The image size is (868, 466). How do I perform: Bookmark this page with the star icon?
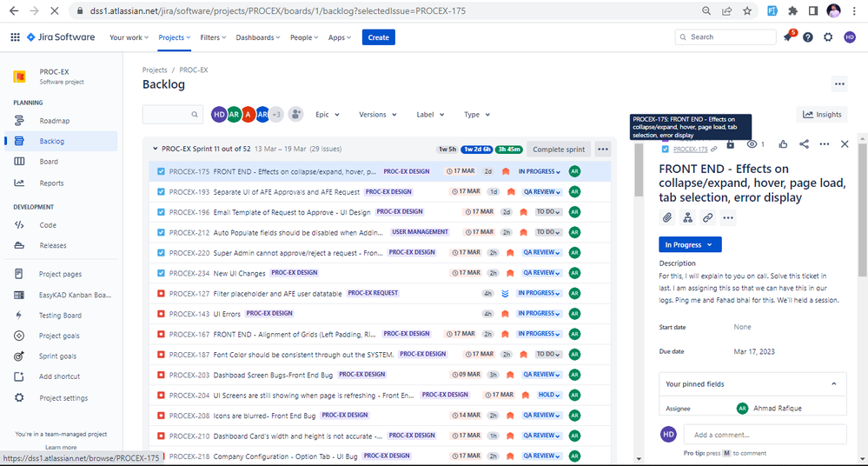coord(747,10)
